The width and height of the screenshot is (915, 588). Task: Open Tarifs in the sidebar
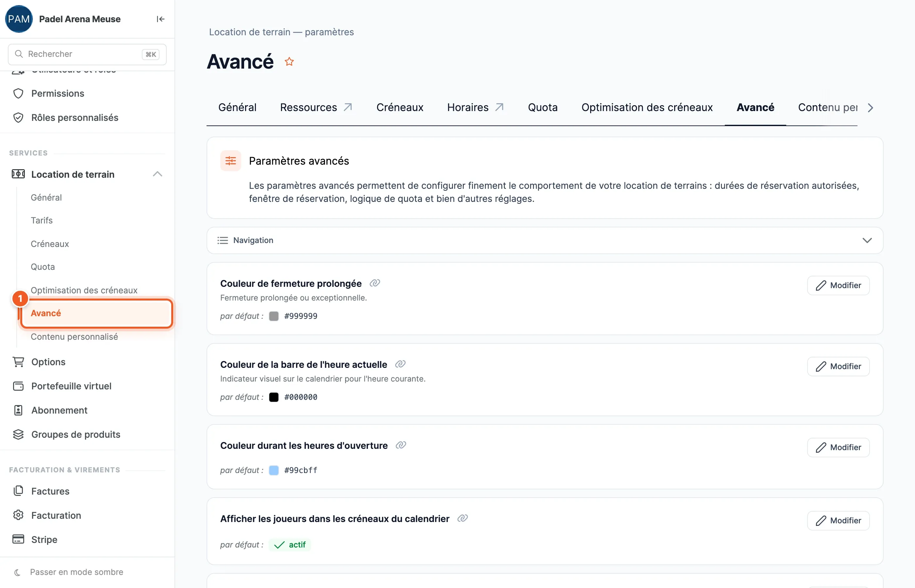point(42,220)
